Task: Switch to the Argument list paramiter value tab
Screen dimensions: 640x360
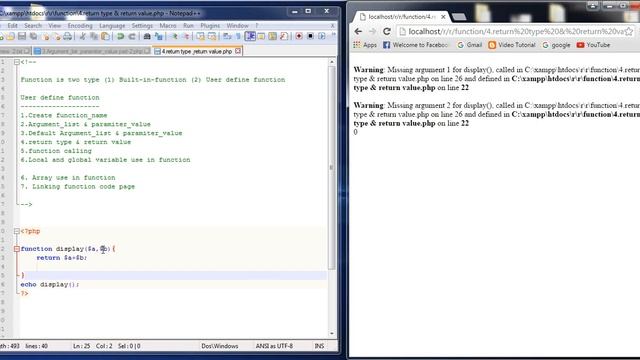Action: pos(92,51)
